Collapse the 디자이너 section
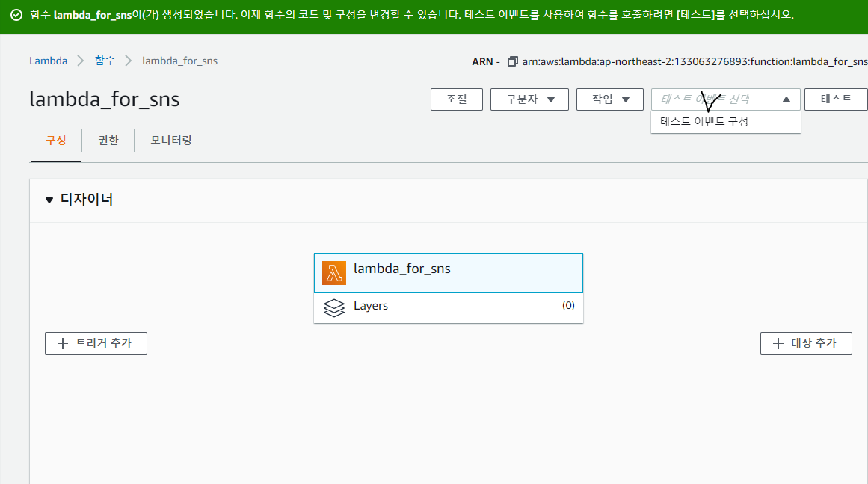This screenshot has width=868, height=484. click(49, 200)
